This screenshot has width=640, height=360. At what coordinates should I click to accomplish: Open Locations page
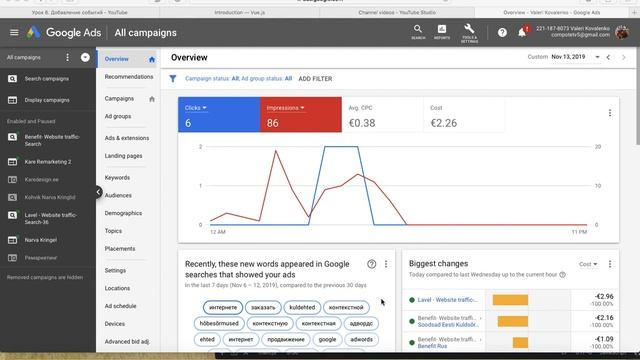pyautogui.click(x=117, y=288)
